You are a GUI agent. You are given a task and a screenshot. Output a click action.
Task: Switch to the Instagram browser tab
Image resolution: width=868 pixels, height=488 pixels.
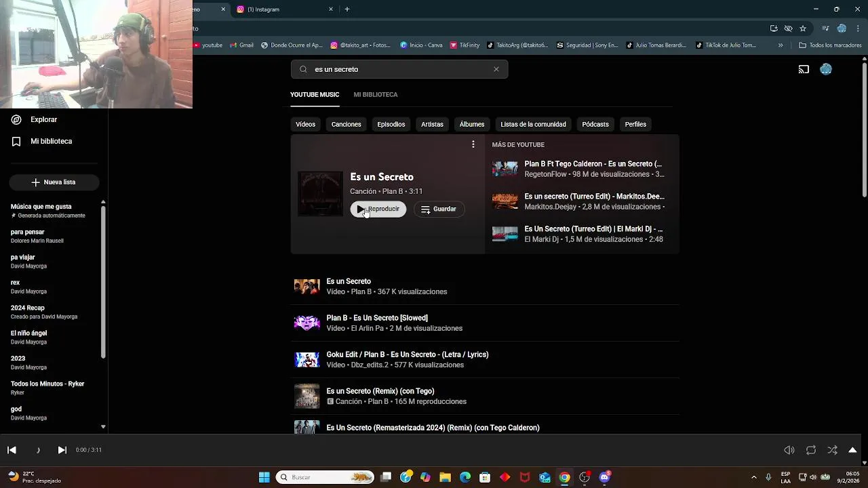(x=283, y=9)
